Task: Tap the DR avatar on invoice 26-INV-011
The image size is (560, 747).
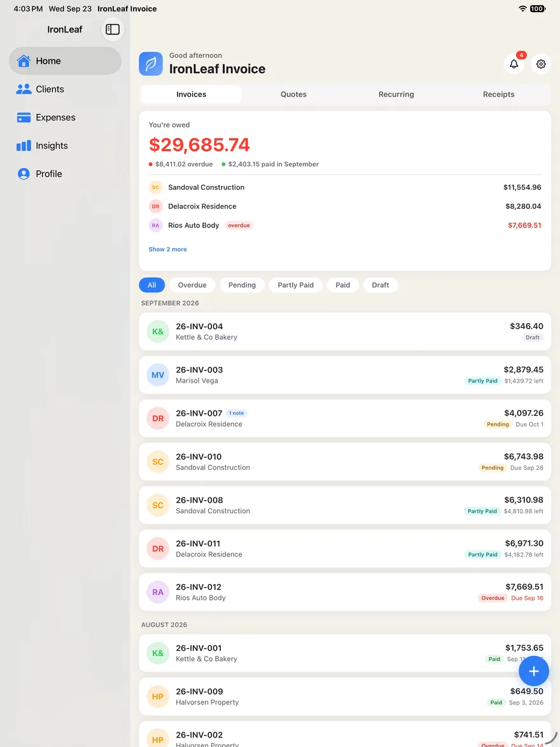Action: click(x=158, y=548)
